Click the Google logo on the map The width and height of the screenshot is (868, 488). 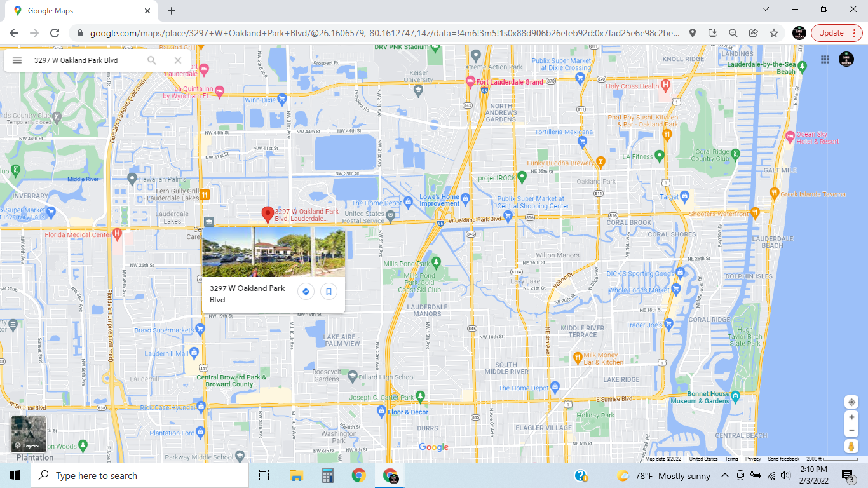point(433,447)
